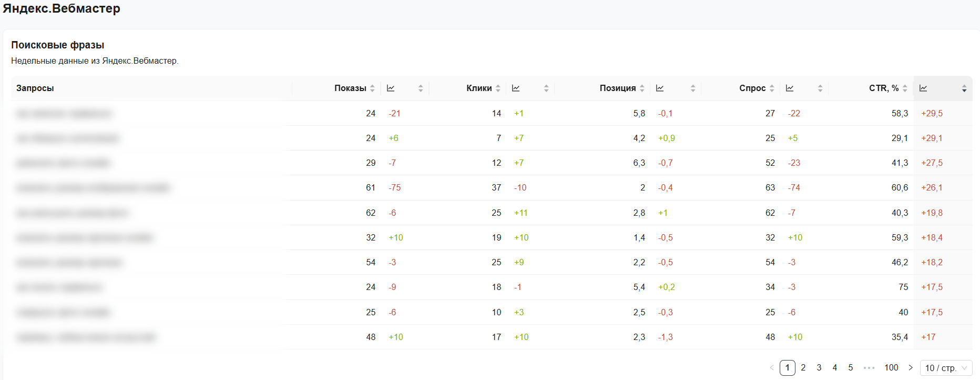This screenshot has height=380, width=980.
Task: Sort the table by Спрос header
Action: point(752,88)
